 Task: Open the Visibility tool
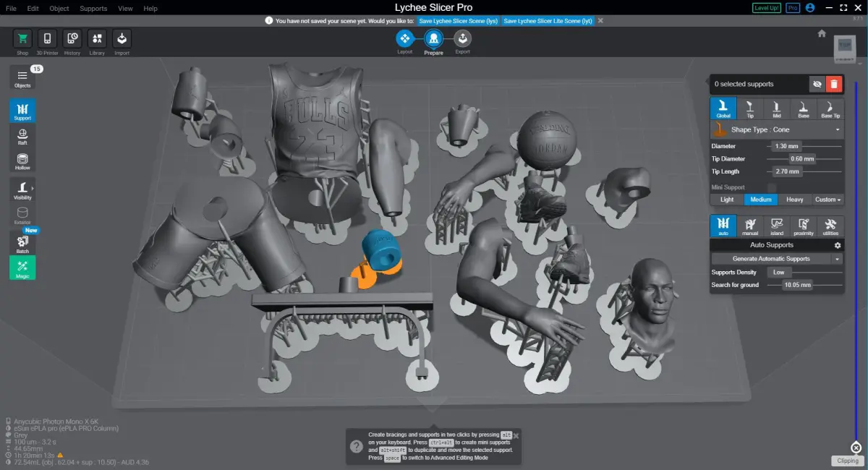pyautogui.click(x=22, y=190)
